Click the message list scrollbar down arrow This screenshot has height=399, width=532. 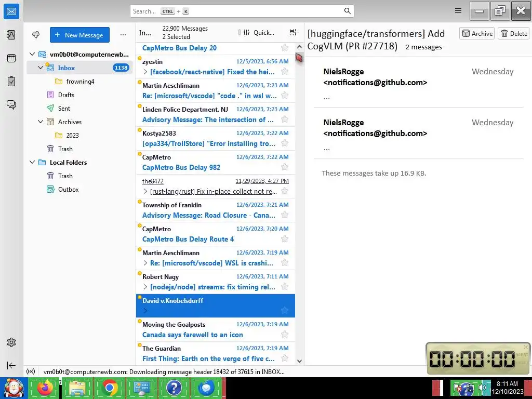tap(299, 361)
